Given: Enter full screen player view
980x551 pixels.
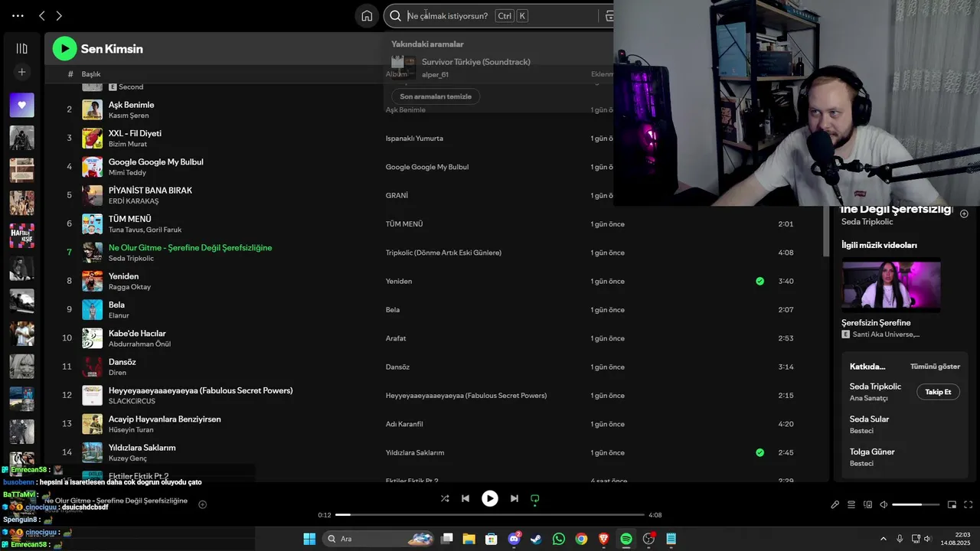Looking at the screenshot, I should [969, 504].
